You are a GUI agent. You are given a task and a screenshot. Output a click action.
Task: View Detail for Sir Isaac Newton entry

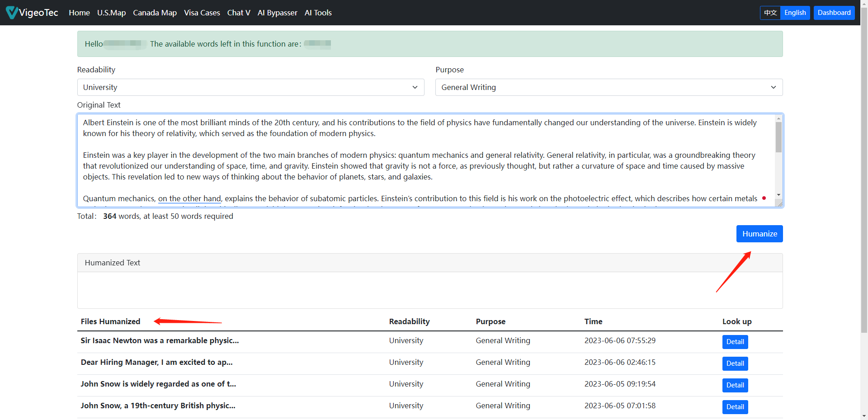[735, 342]
